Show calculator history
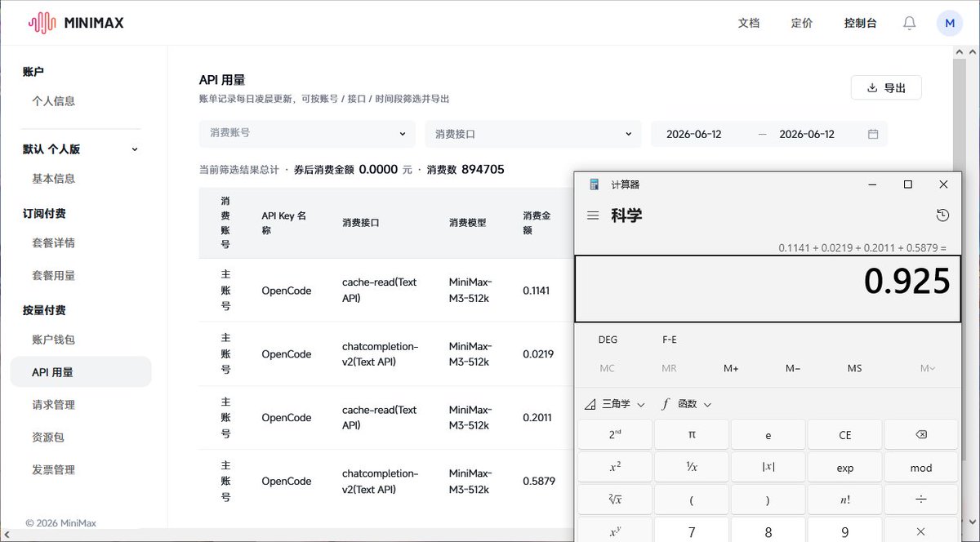 pos(942,215)
